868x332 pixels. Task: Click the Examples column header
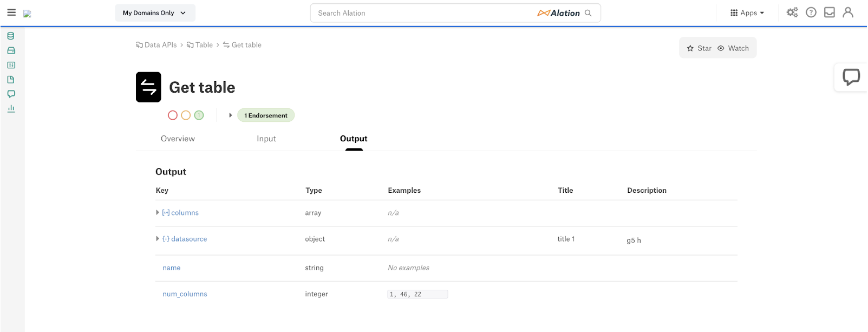coord(404,191)
